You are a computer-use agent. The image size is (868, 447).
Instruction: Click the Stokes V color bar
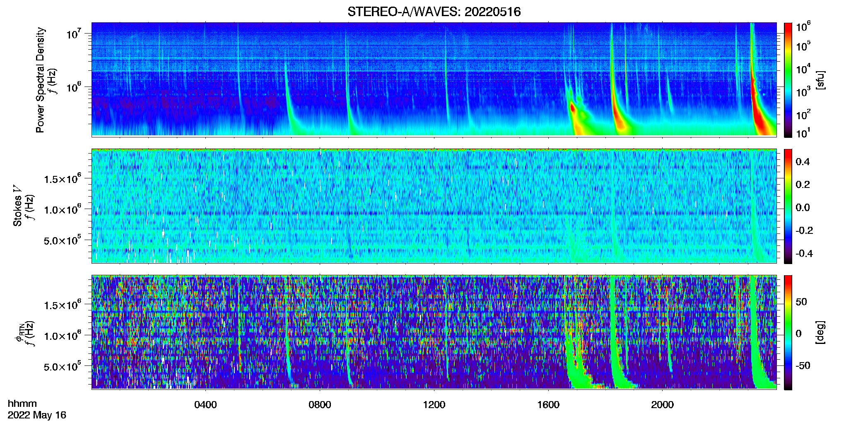[x=788, y=206]
